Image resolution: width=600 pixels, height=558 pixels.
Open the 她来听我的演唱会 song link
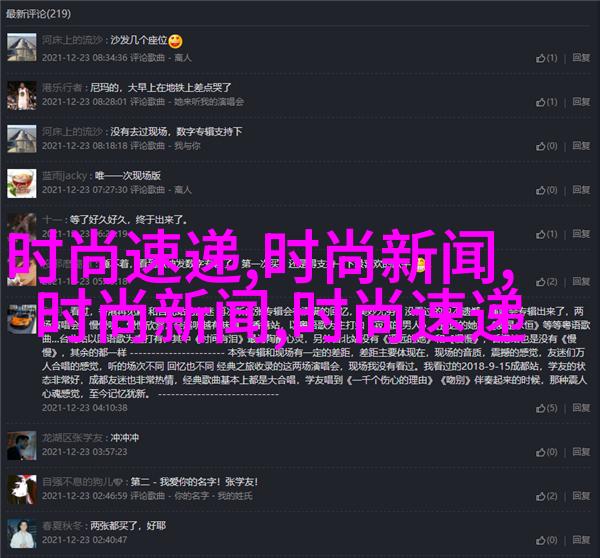209,102
